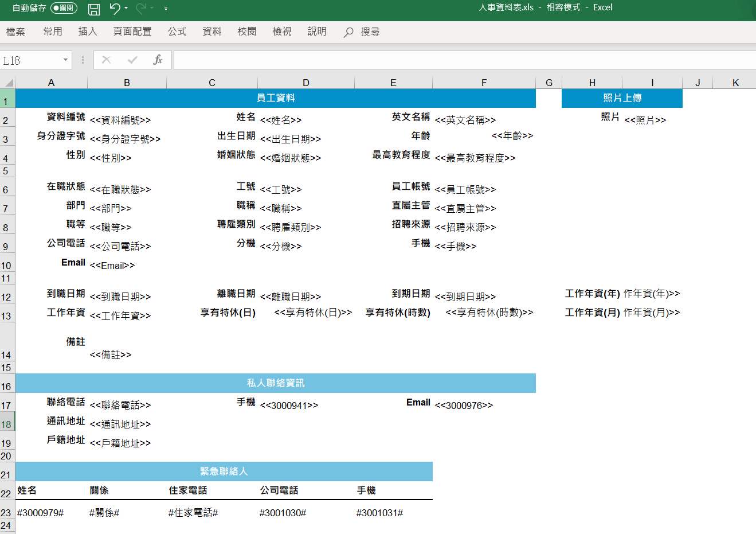Click the Select All corner triangle
The height and width of the screenshot is (534, 756).
[x=8, y=82]
